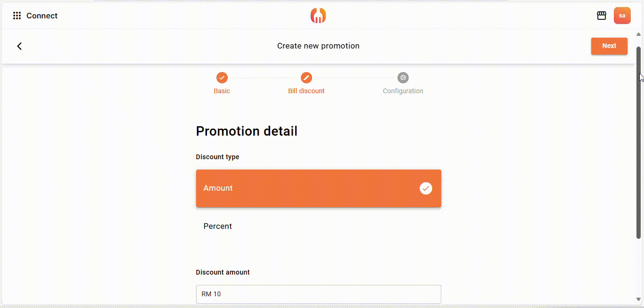644x308 pixels.
Task: Select the Bill discount step label
Action: point(306,91)
